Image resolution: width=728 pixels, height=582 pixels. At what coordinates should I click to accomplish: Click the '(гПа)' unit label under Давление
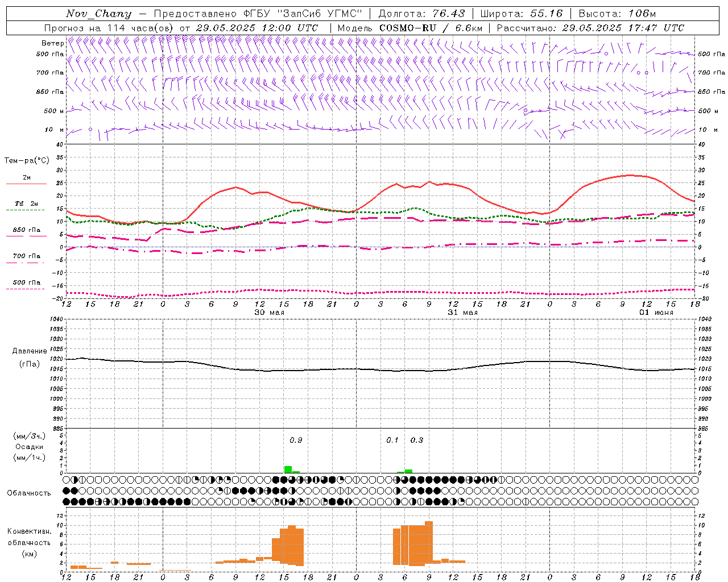tap(30, 364)
